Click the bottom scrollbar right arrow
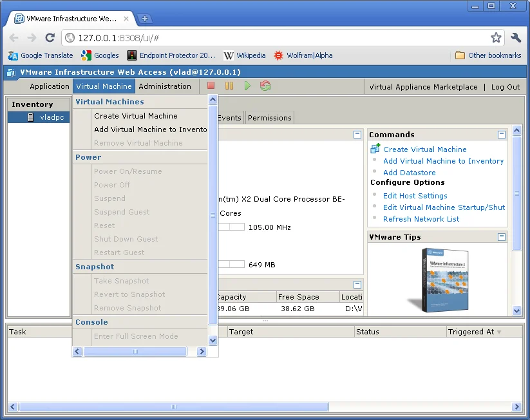Image resolution: width=530 pixels, height=420 pixels. 516,406
